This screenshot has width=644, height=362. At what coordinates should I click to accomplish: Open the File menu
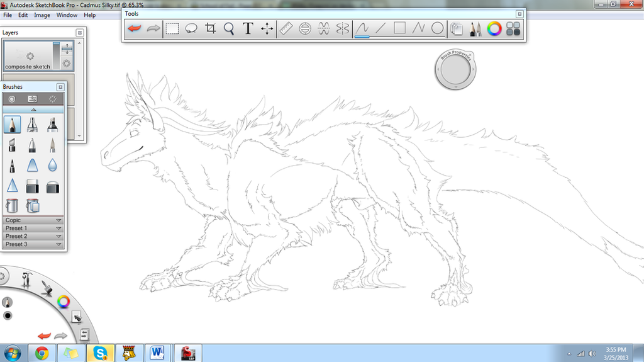(8, 15)
